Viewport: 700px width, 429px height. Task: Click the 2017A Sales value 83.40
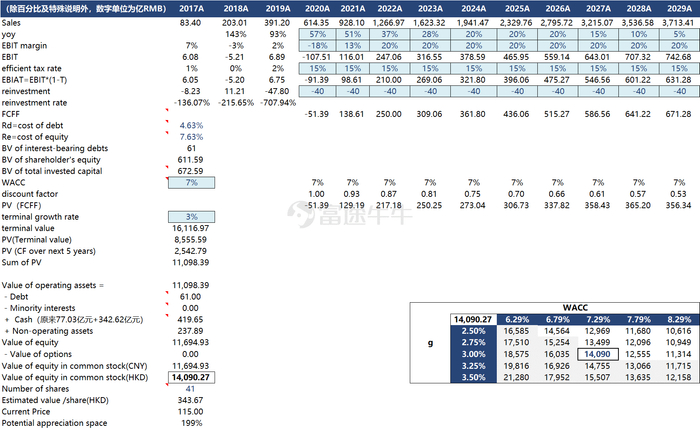click(191, 23)
